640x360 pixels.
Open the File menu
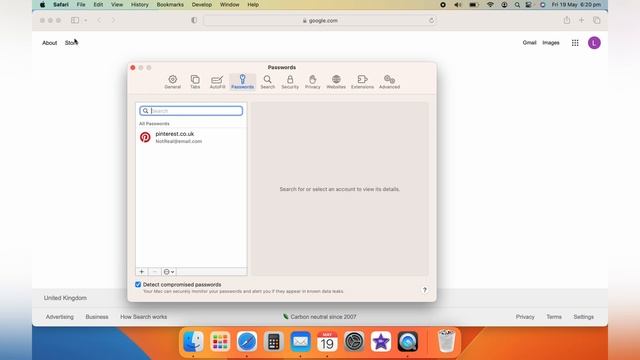click(81, 4)
